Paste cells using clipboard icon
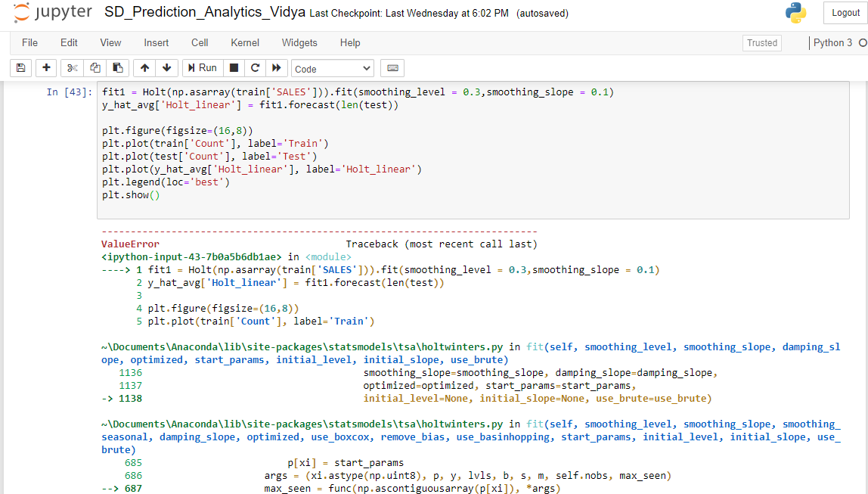The height and width of the screenshot is (494, 868). click(x=117, y=67)
